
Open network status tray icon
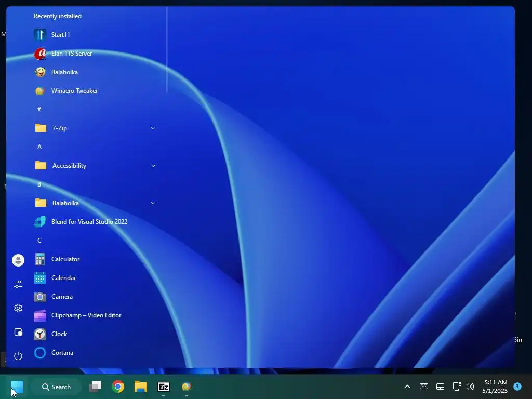coord(457,387)
